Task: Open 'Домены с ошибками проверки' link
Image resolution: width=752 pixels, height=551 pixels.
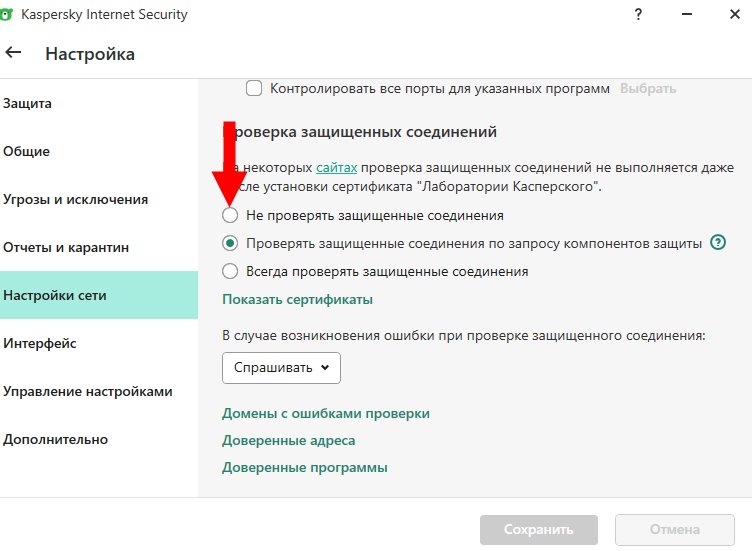Action: [326, 413]
